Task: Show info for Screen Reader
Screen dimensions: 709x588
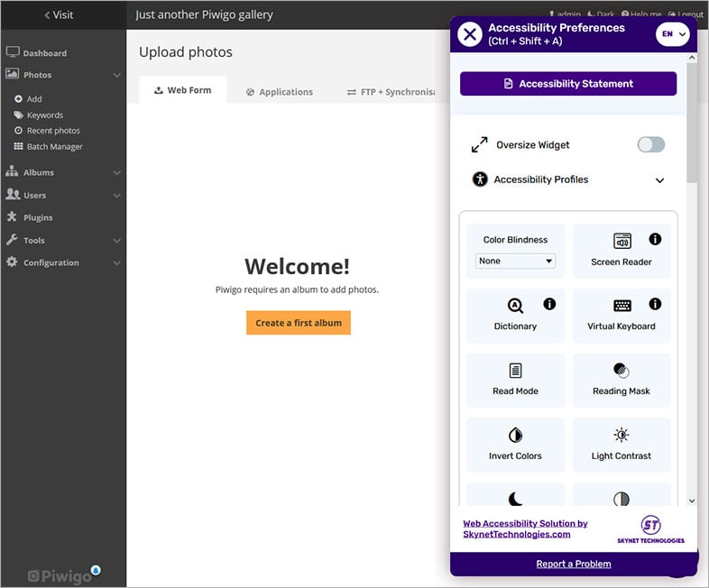Action: [655, 239]
